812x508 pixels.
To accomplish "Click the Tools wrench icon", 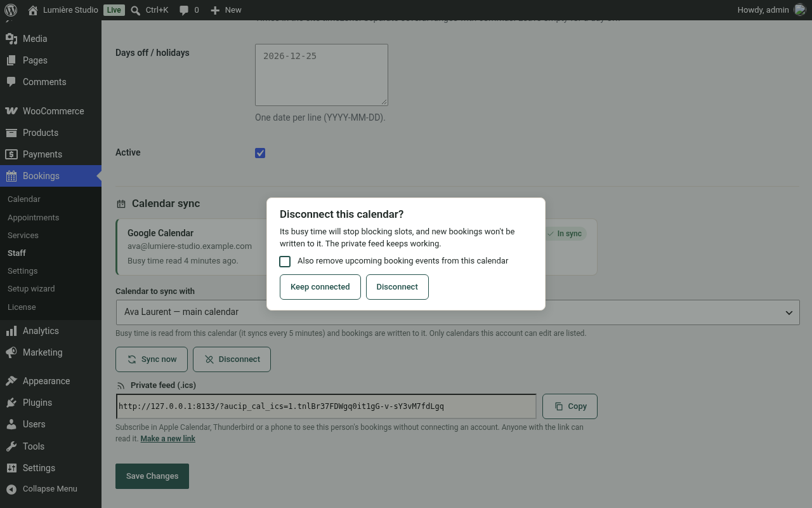I will [x=11, y=446].
